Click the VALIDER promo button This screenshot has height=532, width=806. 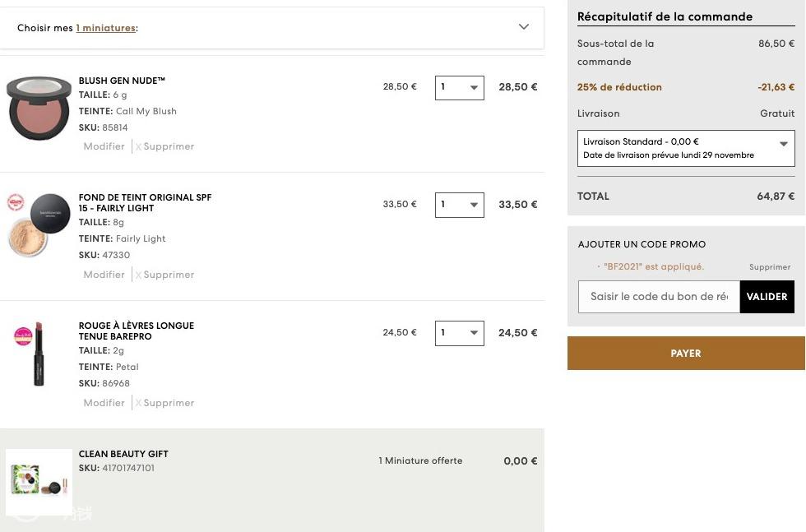[x=767, y=297]
